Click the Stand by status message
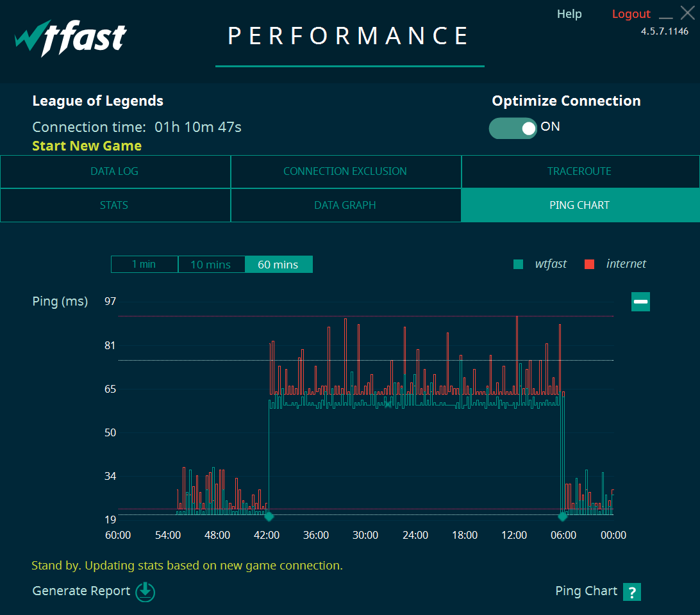The height and width of the screenshot is (615, 700). [187, 566]
